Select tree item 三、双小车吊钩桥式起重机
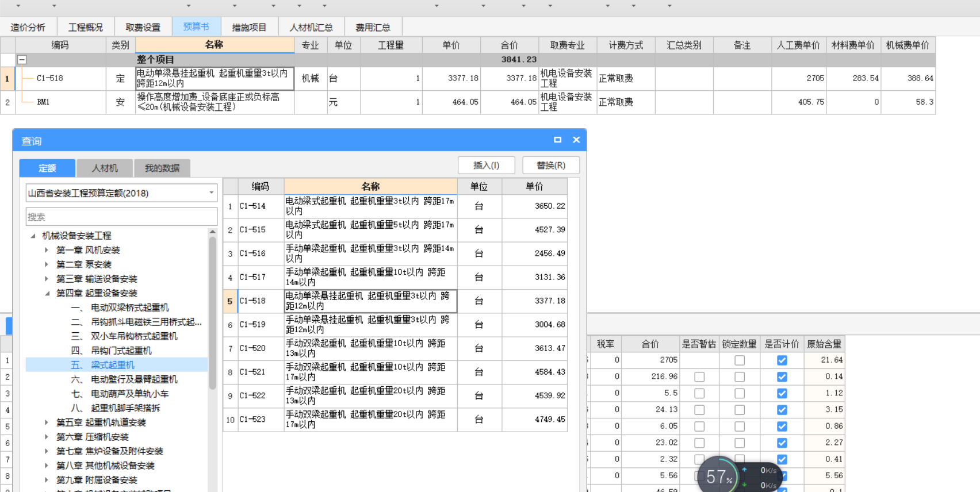 124,336
